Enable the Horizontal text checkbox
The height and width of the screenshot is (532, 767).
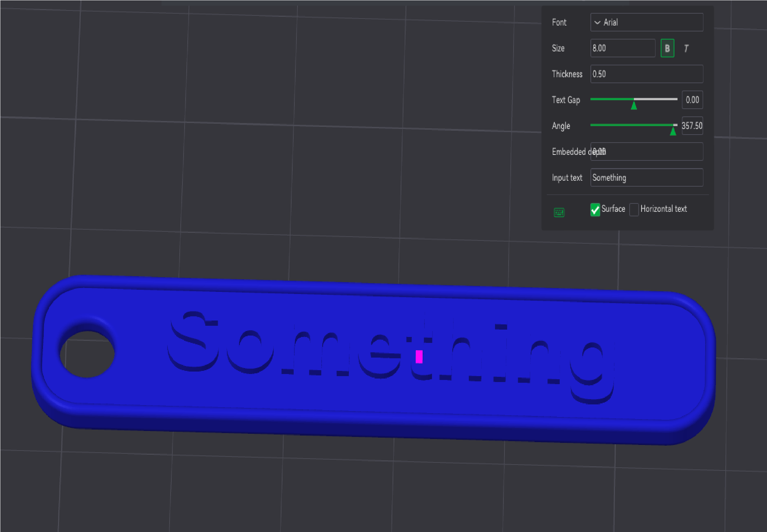634,210
